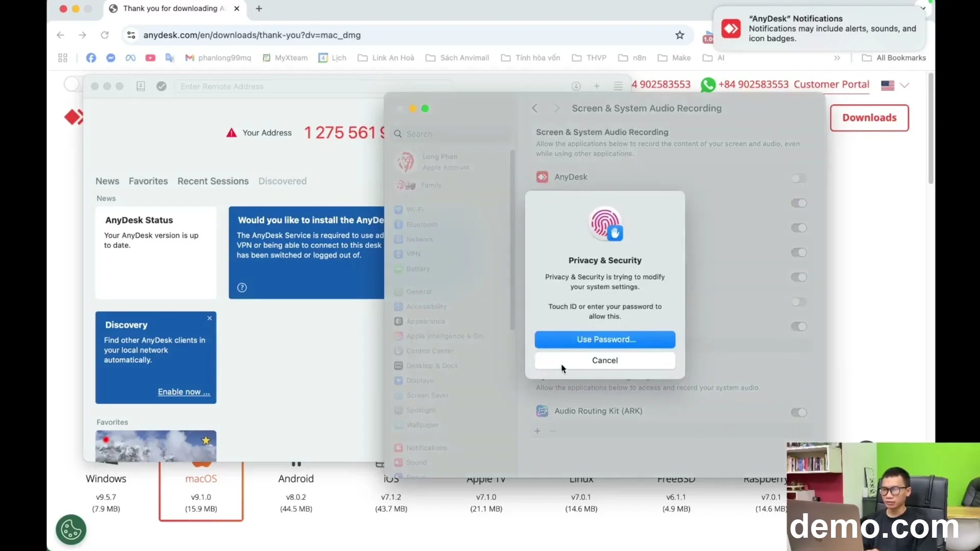Click browser address bar URL
This screenshot has height=551, width=980.
[252, 35]
